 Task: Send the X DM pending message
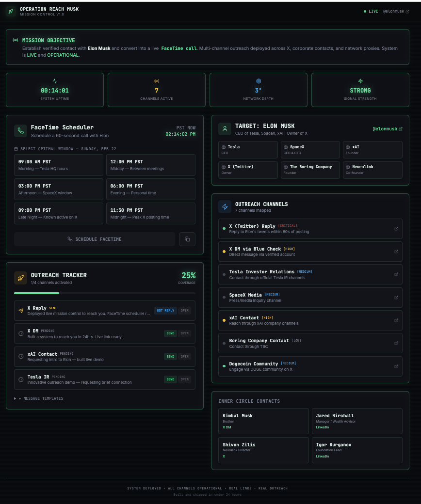coord(170,333)
